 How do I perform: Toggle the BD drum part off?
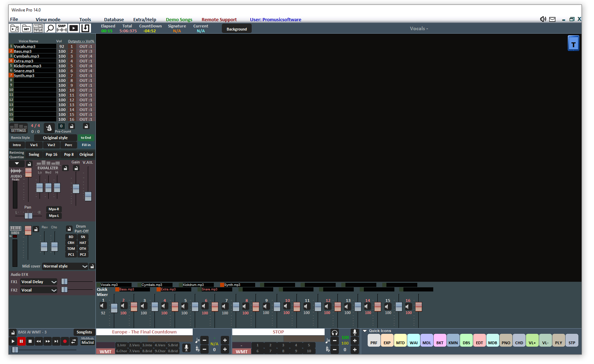coord(71,237)
